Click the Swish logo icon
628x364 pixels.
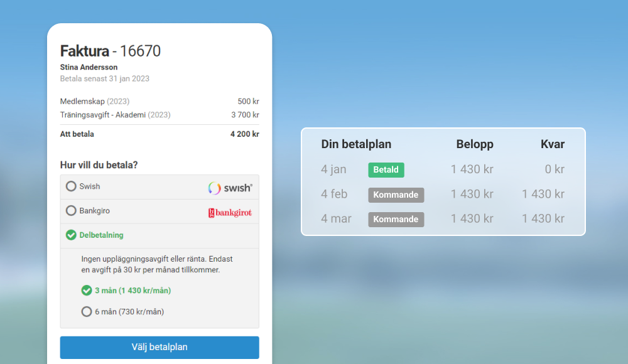coord(230,187)
